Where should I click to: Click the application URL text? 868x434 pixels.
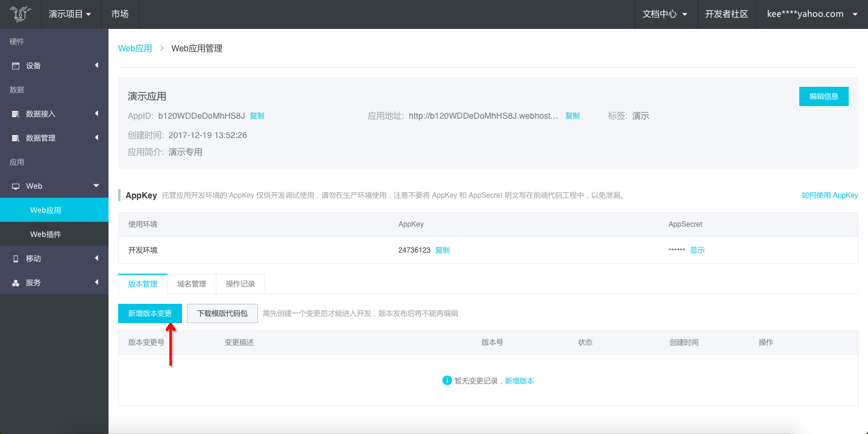(483, 116)
